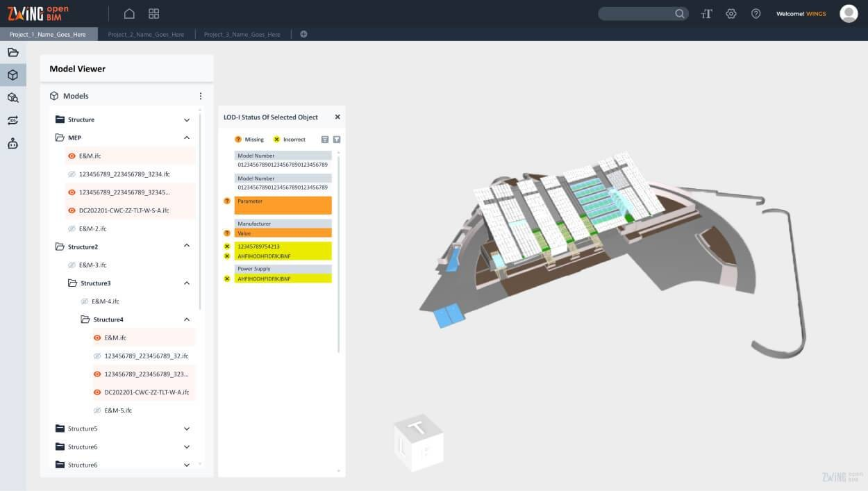Open the help question mark icon
This screenshot has height=491, width=868.
756,14
